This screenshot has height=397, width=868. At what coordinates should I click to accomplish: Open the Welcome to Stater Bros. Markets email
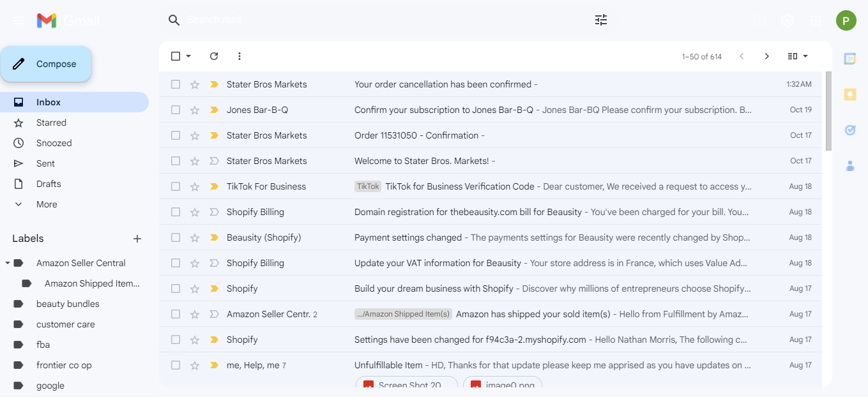click(x=490, y=161)
